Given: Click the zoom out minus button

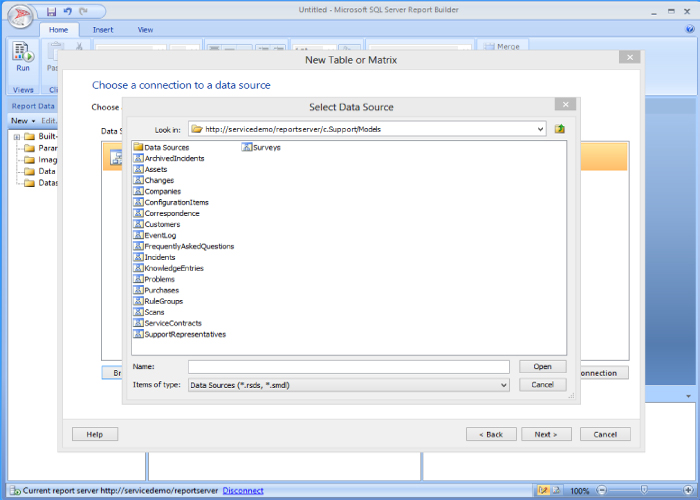Looking at the screenshot, I should pos(602,490).
